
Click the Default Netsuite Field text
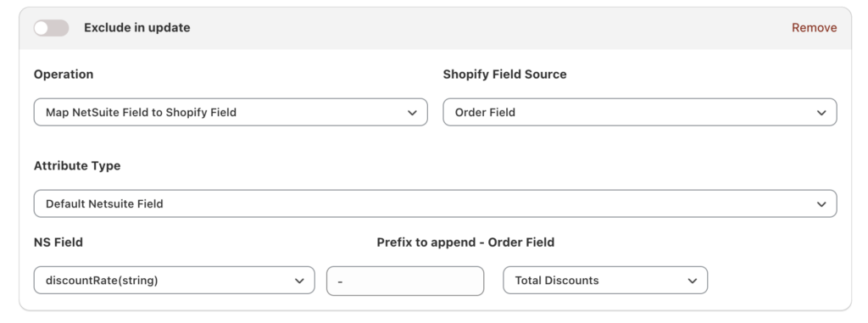click(x=104, y=203)
